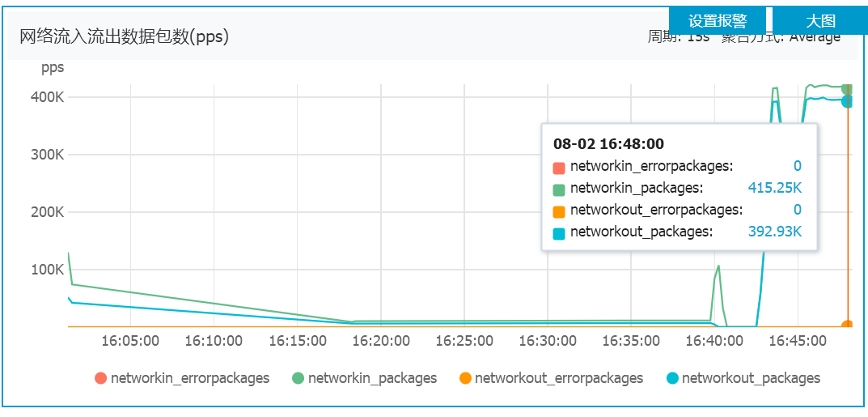This screenshot has width=868, height=417.
Task: Click the networkin_packages legend label
Action: pyautogui.click(x=373, y=378)
